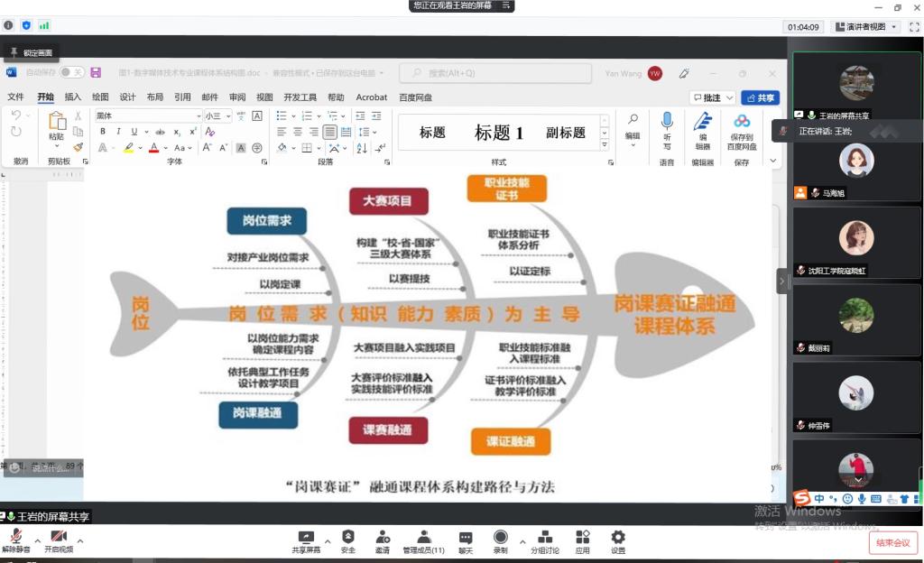The image size is (924, 563).
Task: Click 保存到百度网盘 cloud icon
Action: pyautogui.click(x=742, y=130)
